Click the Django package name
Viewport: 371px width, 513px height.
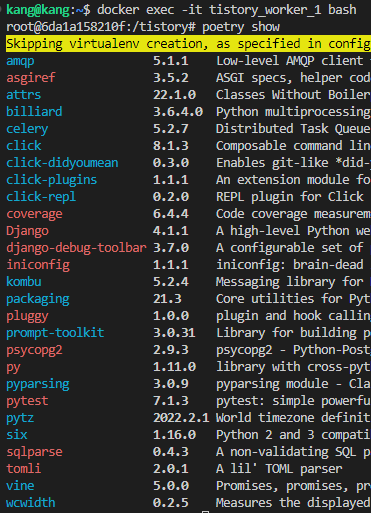(27, 231)
